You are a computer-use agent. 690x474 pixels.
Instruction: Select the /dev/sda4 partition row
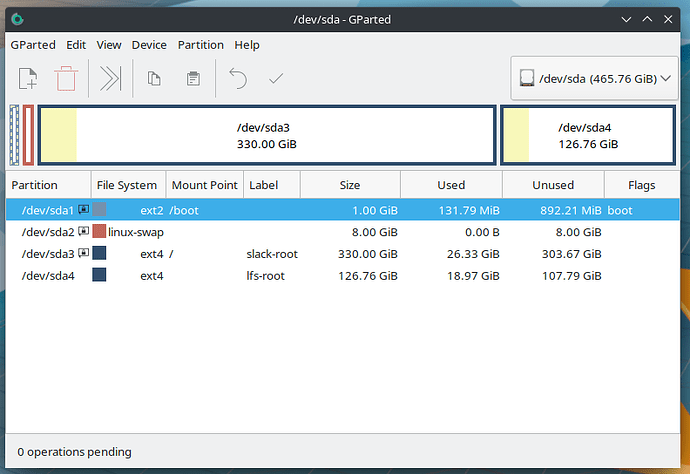pyautogui.click(x=342, y=276)
